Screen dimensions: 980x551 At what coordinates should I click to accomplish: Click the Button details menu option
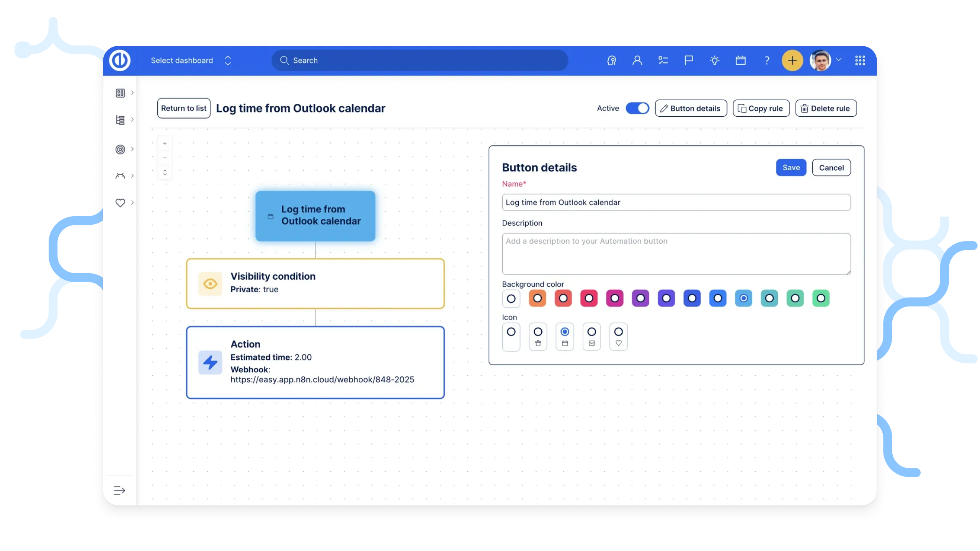pos(691,108)
